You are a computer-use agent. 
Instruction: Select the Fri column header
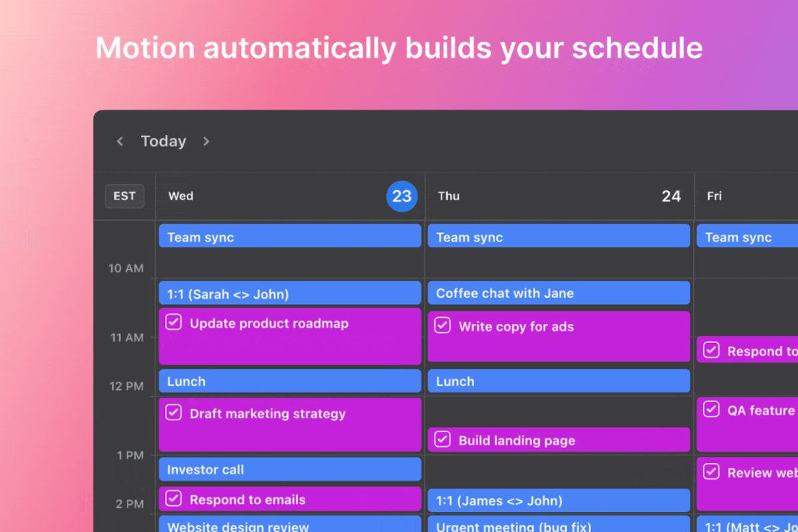pos(745,196)
